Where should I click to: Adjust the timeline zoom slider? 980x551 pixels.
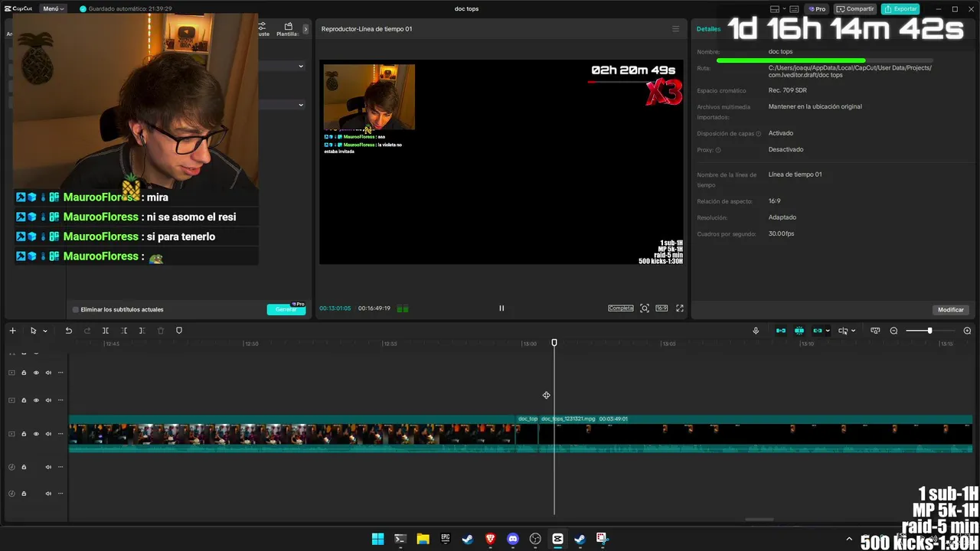pyautogui.click(x=929, y=331)
